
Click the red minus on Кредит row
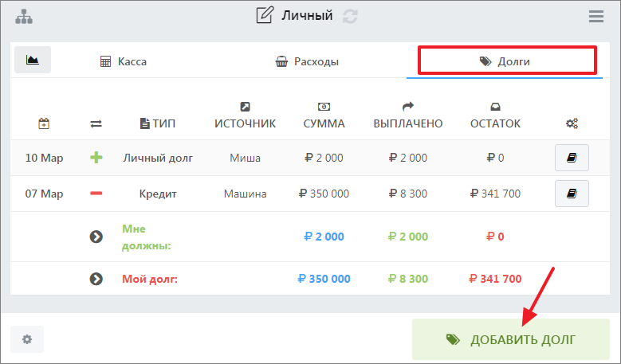(x=96, y=194)
